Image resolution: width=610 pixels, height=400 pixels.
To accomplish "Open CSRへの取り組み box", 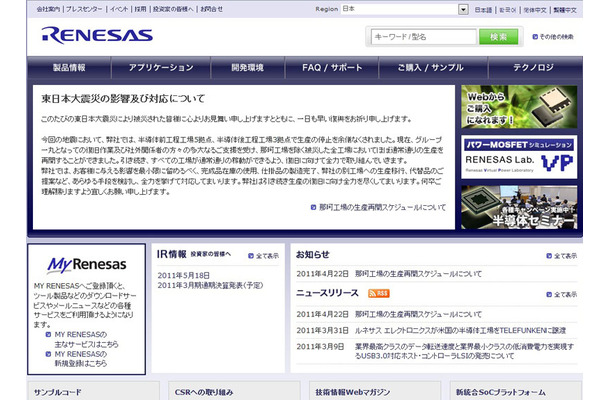I will (x=234, y=391).
